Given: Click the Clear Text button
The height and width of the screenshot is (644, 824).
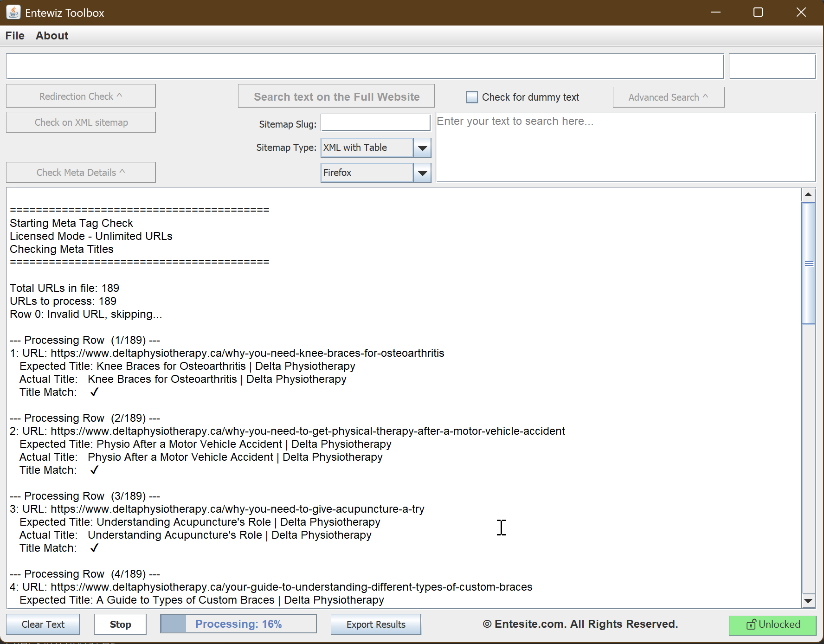Looking at the screenshot, I should pos(43,624).
